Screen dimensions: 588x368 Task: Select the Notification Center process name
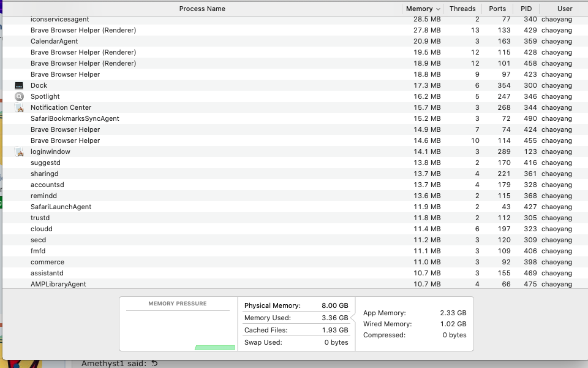(x=61, y=107)
